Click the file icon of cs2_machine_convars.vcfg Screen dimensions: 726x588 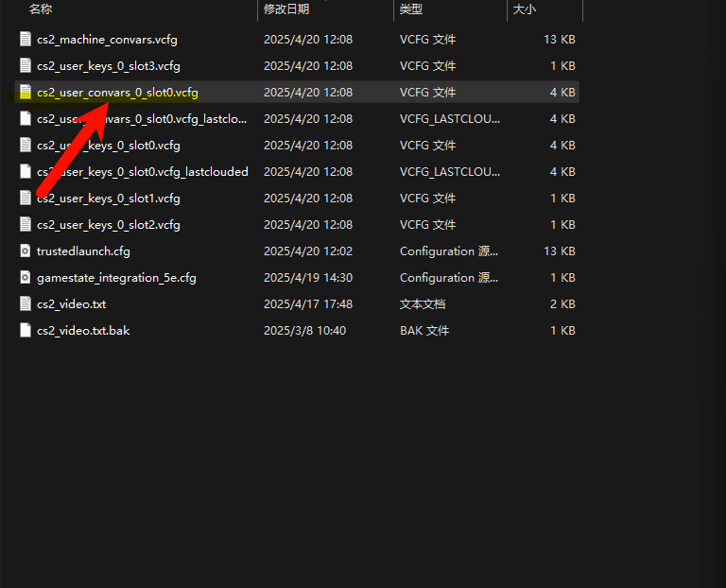[x=26, y=40]
